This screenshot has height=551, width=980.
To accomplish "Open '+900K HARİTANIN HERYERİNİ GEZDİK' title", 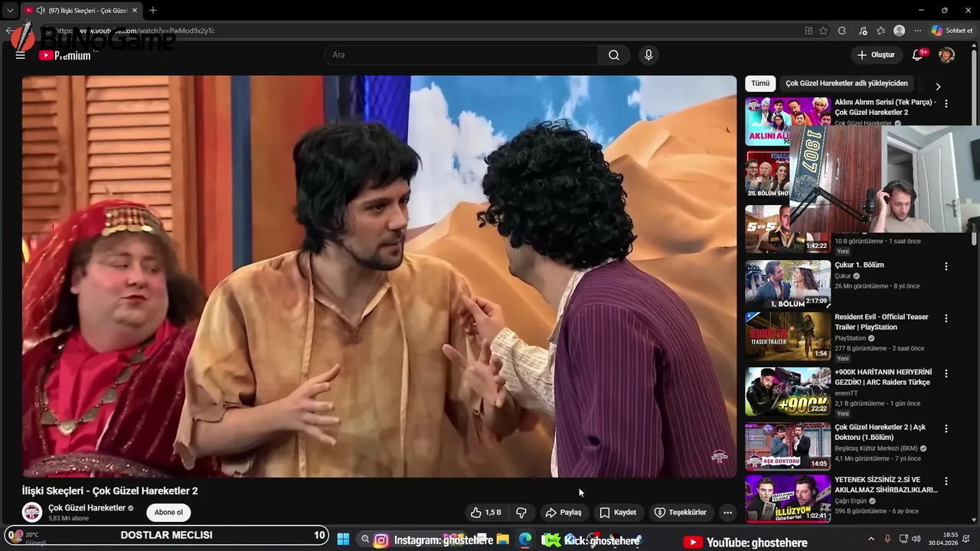I will coord(884,377).
